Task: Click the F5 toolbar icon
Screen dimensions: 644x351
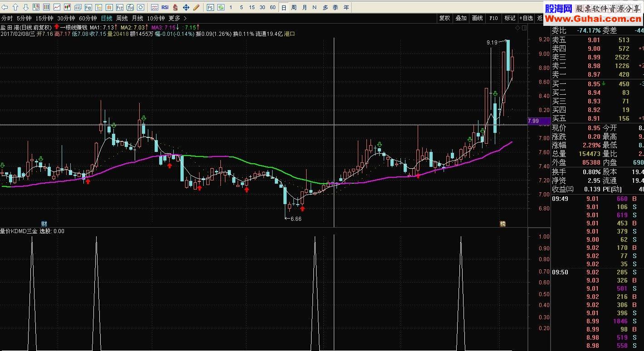Action: point(210,7)
